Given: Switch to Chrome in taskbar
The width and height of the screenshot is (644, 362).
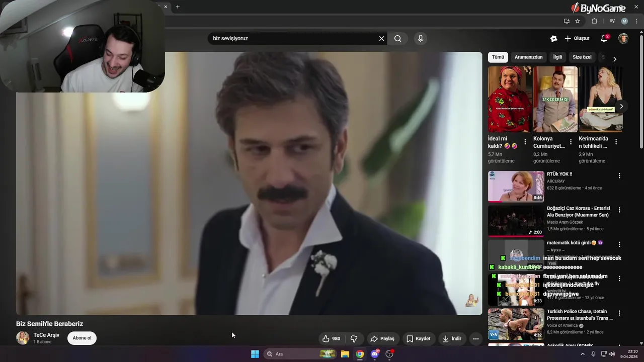Looking at the screenshot, I should 360,354.
